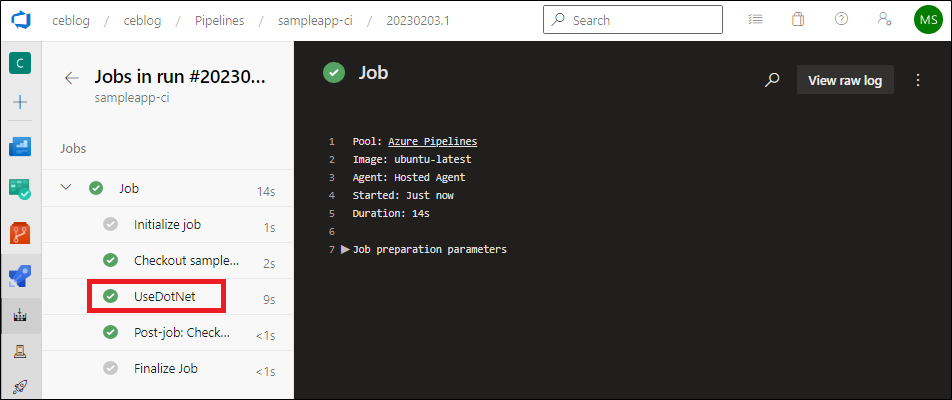Open the more actions vertical ellipsis menu
Image resolution: width=952 pixels, height=400 pixels.
coord(918,80)
